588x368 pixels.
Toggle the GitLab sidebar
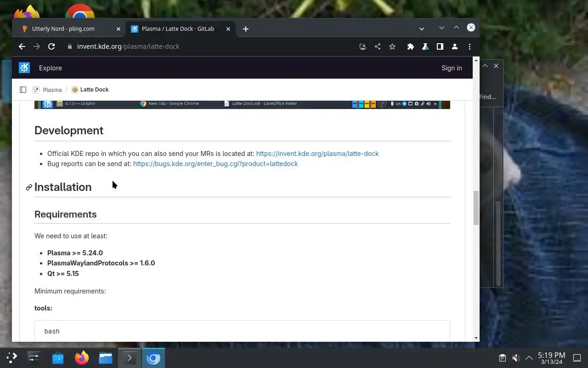[23, 90]
